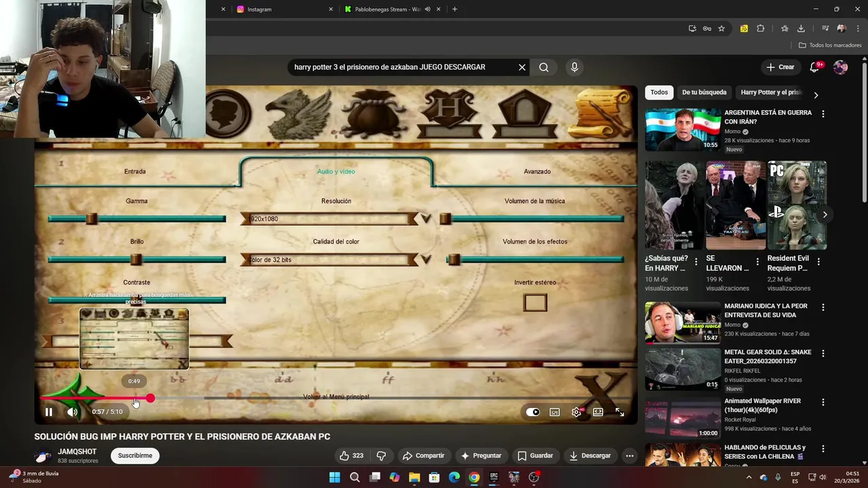Image resolution: width=868 pixels, height=488 pixels.
Task: Open options for the Resident Evil short
Action: point(818,262)
